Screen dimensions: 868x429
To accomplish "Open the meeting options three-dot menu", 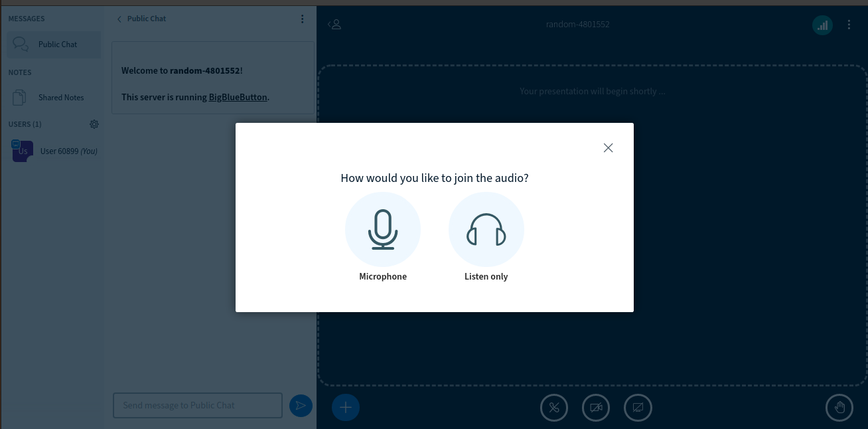I will [x=849, y=25].
